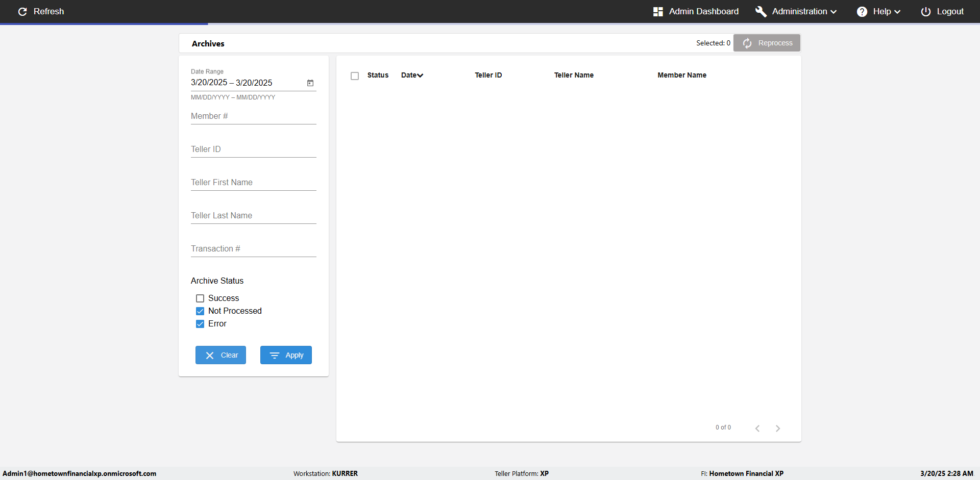Click the Help question mark icon
The height and width of the screenshot is (480, 980).
pos(862,11)
